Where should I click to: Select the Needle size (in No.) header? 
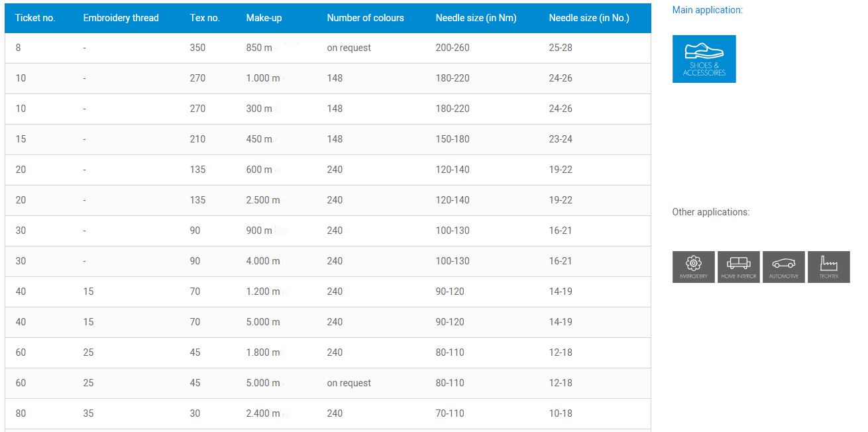tap(589, 18)
